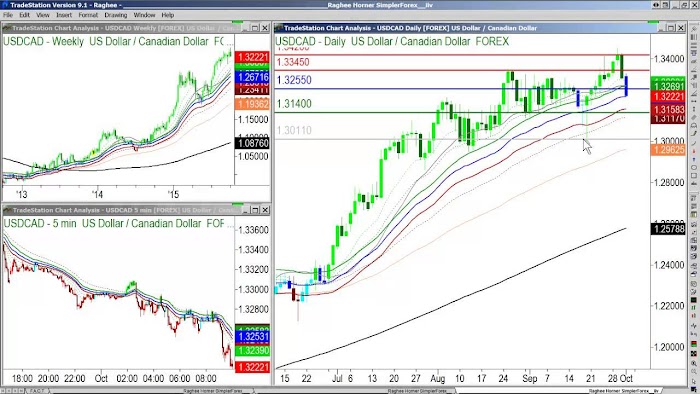
Task: Select the Trendline drawing tool
Action: click(694, 143)
